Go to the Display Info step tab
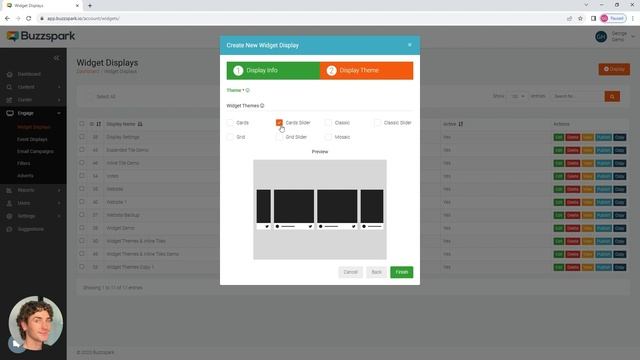 273,71
